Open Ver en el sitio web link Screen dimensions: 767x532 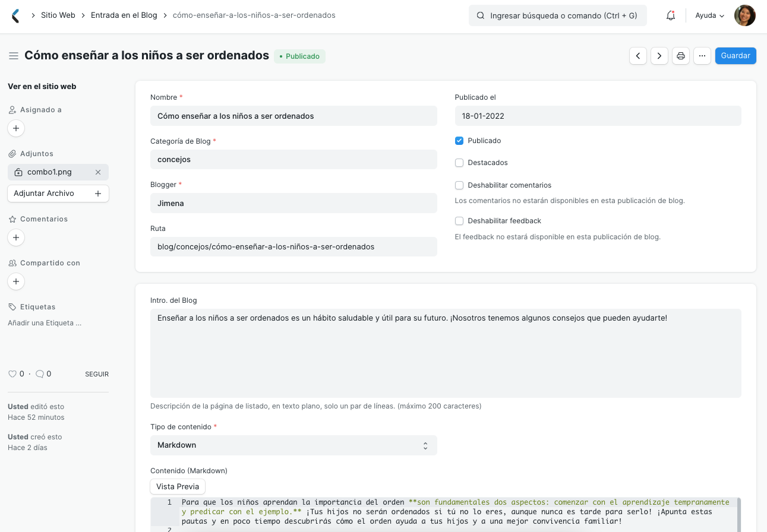[x=42, y=86]
